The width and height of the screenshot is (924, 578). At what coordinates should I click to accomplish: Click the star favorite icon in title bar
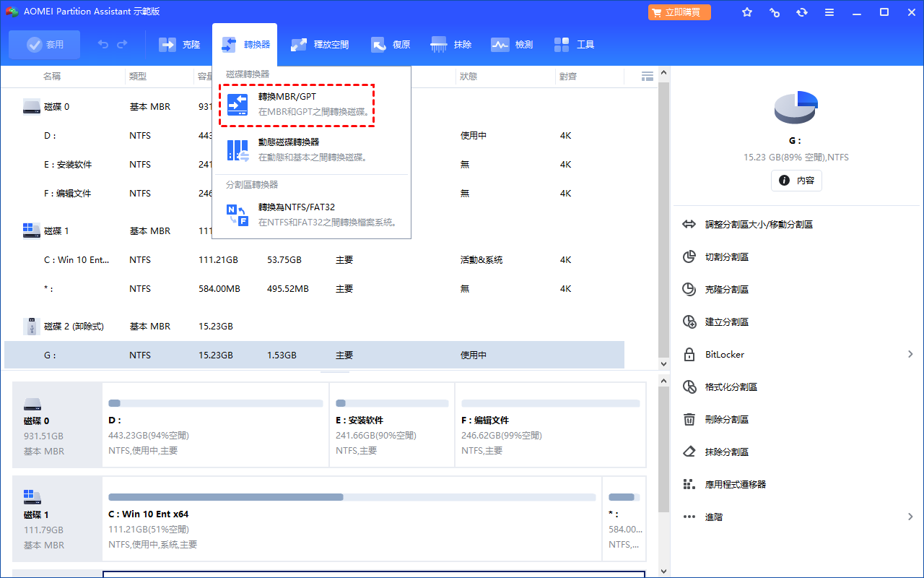point(747,12)
